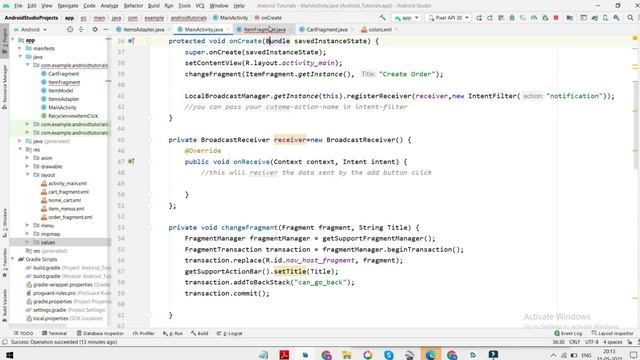Click the Search Everywhere magnifier icon
Screen dimensions: 640x360
630,18
